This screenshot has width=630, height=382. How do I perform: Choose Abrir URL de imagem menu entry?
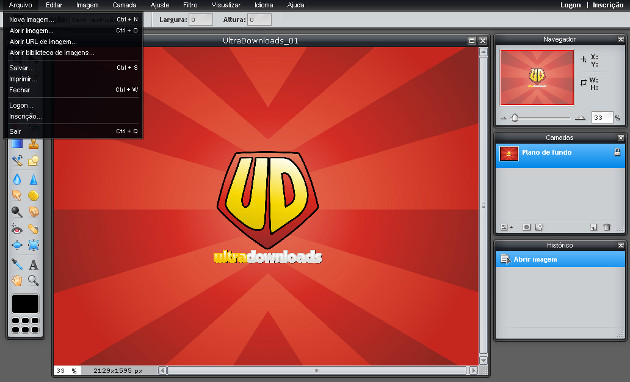pyautogui.click(x=43, y=41)
